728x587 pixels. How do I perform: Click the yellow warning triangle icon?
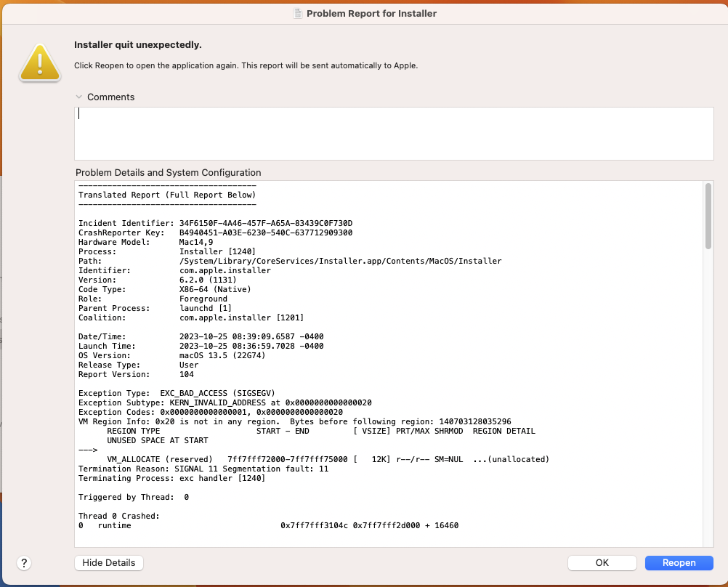(40, 62)
